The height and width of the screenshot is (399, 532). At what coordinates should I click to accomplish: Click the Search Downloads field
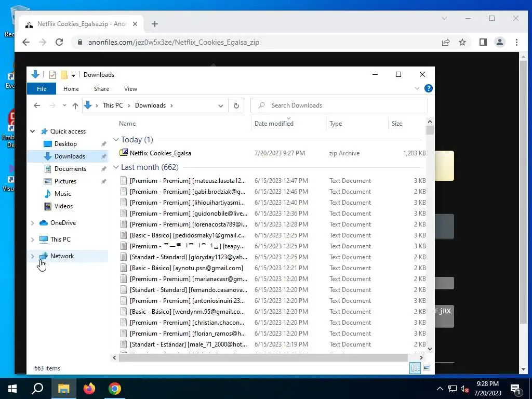click(x=339, y=105)
